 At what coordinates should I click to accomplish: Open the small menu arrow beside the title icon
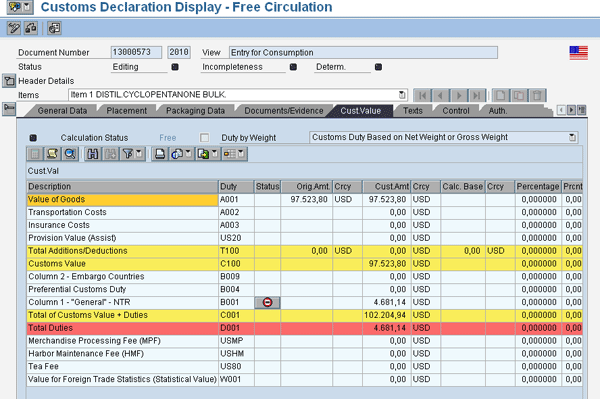pos(28,7)
